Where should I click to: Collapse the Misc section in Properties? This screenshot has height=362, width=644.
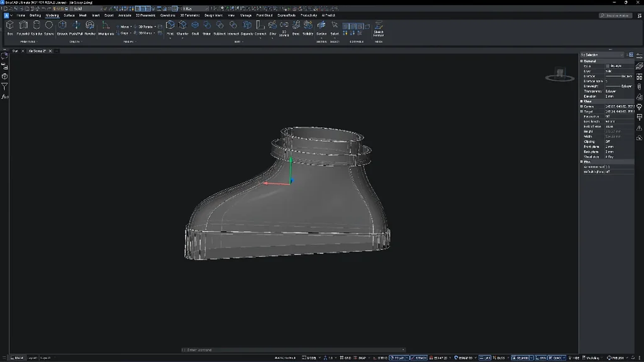[582, 162]
